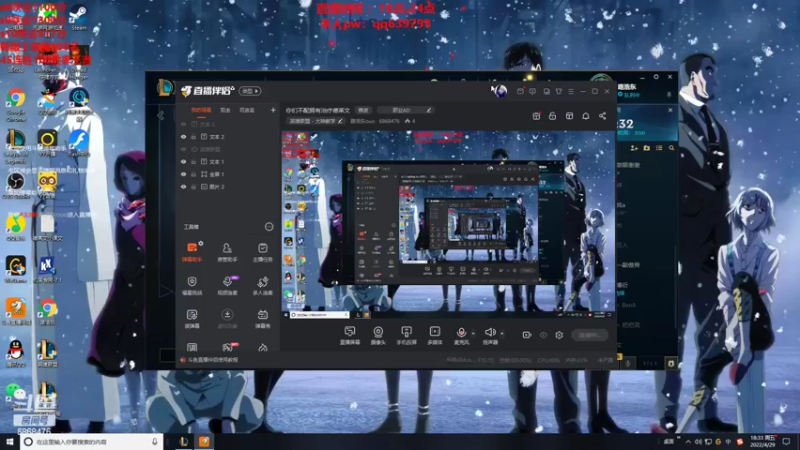This screenshot has width=800, height=450.
Task: Open the hamburger menu in title bar
Action: coord(571,91)
